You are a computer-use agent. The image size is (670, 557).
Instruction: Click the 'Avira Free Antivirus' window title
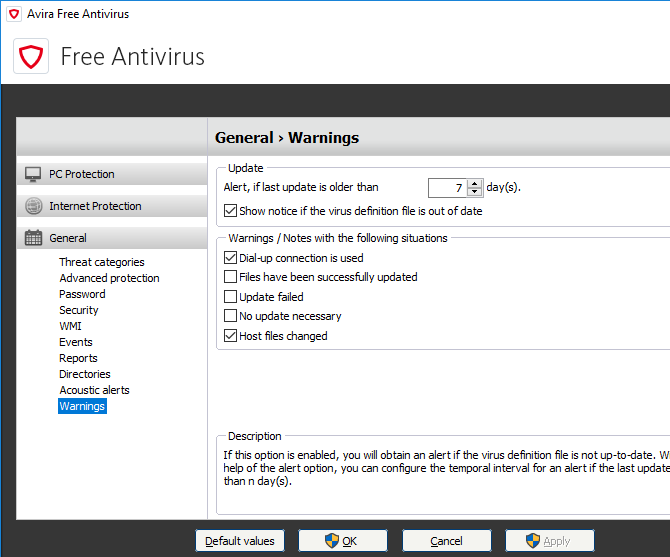[x=78, y=14]
